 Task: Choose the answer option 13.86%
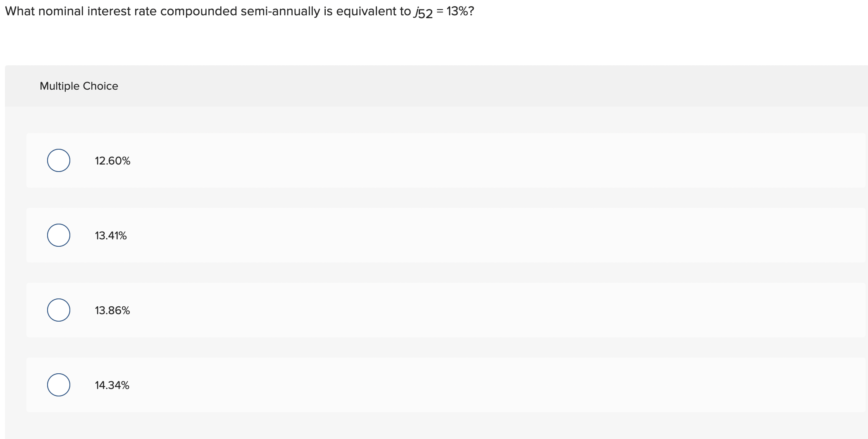coord(112,310)
